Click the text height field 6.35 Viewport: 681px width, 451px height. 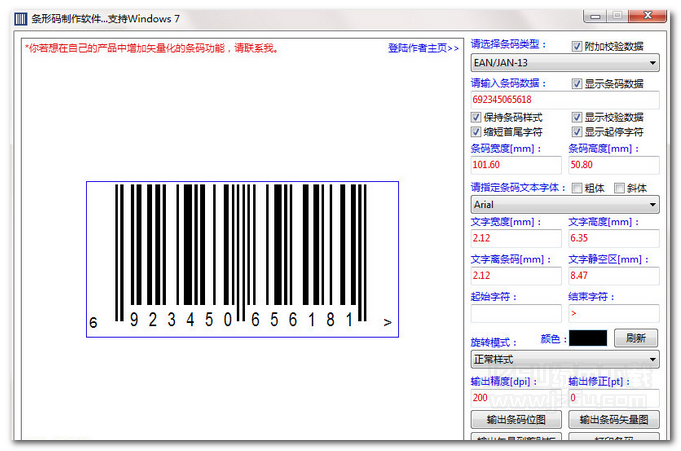coord(614,238)
